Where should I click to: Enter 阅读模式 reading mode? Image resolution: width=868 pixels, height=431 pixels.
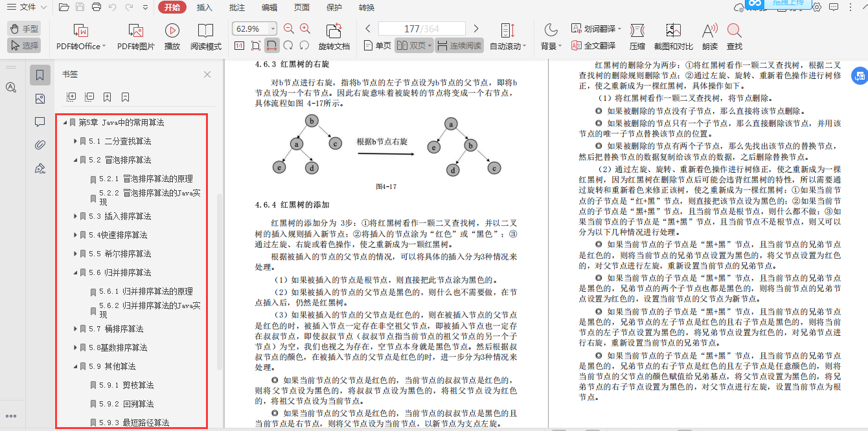pyautogui.click(x=206, y=37)
